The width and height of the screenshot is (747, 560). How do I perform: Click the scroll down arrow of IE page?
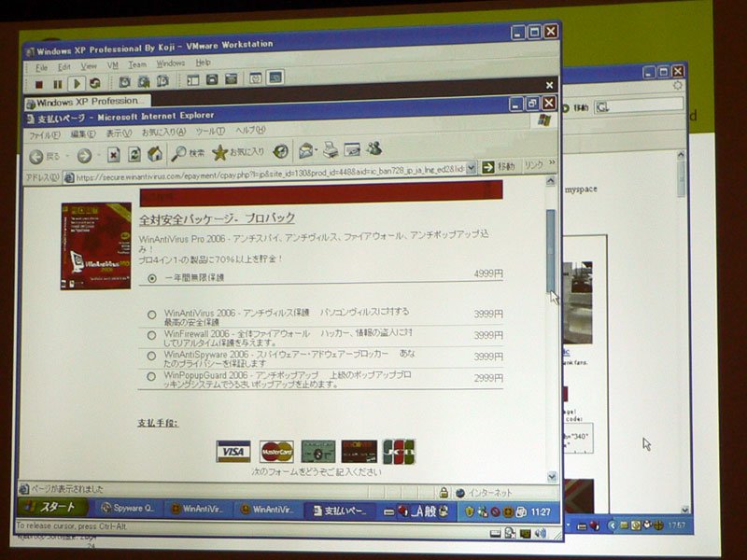pyautogui.click(x=552, y=477)
